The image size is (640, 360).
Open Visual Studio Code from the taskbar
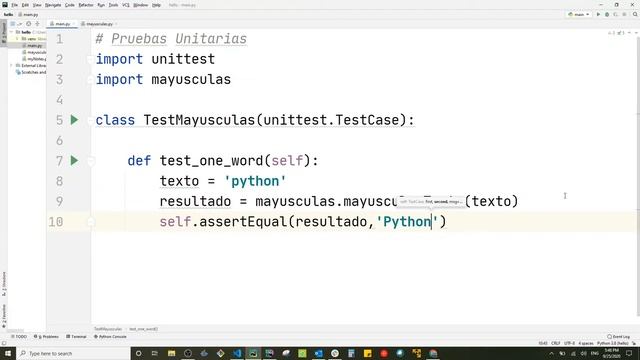[237, 353]
